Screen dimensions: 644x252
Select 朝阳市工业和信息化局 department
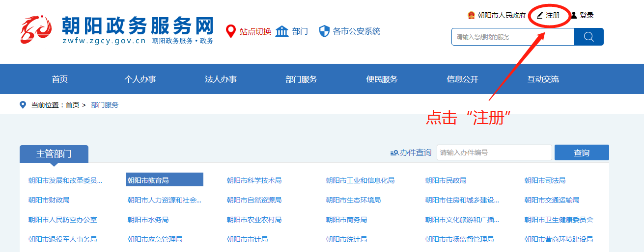(360, 180)
